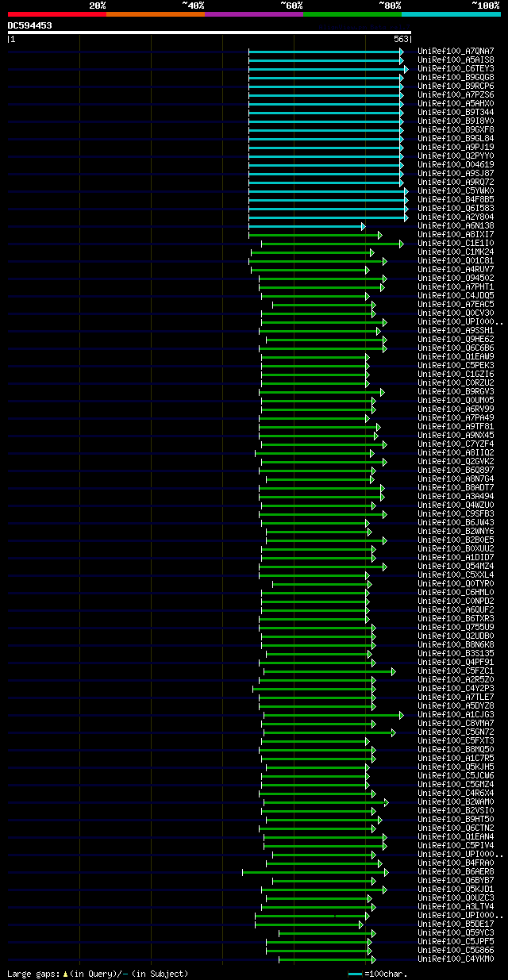The image size is (508, 980).
Task: Click label UniRef100_B2WAM0
Action: point(456,801)
